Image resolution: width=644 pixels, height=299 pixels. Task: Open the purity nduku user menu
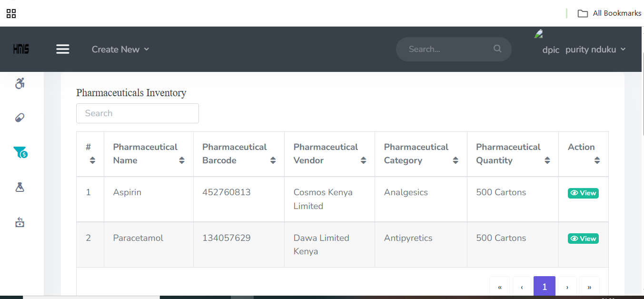(595, 50)
